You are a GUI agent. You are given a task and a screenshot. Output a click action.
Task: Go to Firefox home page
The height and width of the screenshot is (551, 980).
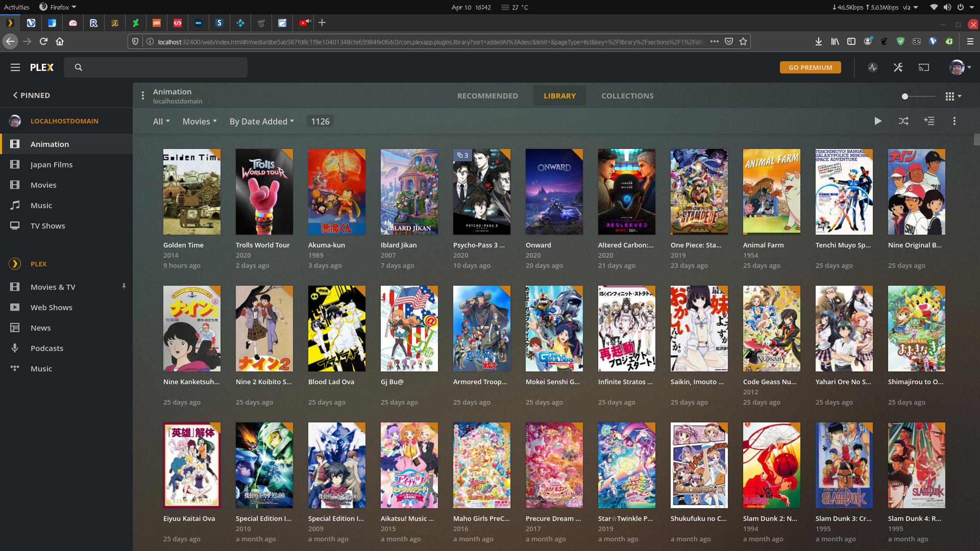coord(60,41)
